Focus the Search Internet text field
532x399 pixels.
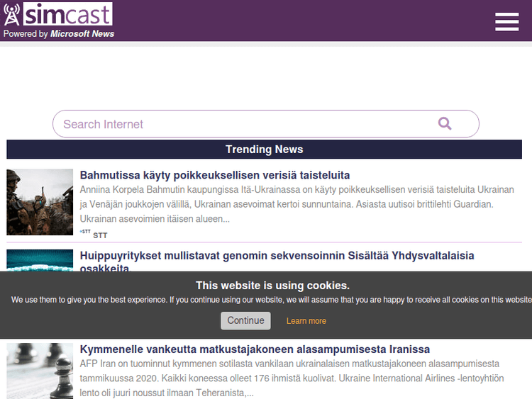(x=241, y=124)
